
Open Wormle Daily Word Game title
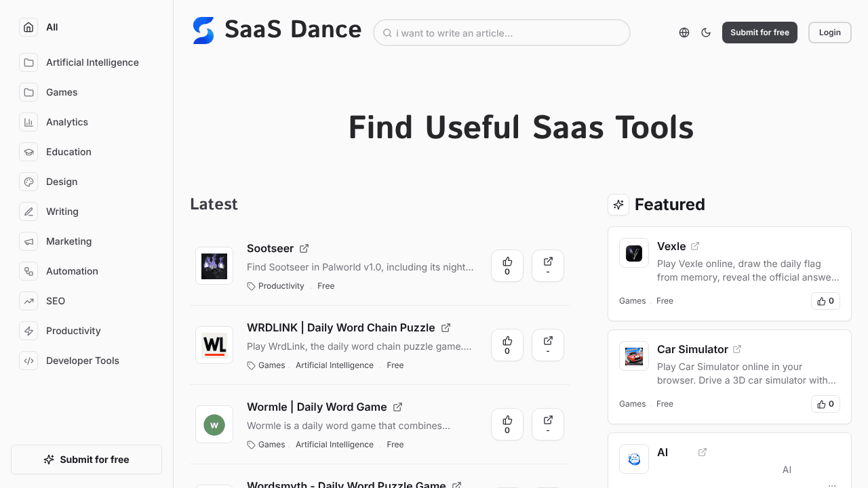coord(317,407)
